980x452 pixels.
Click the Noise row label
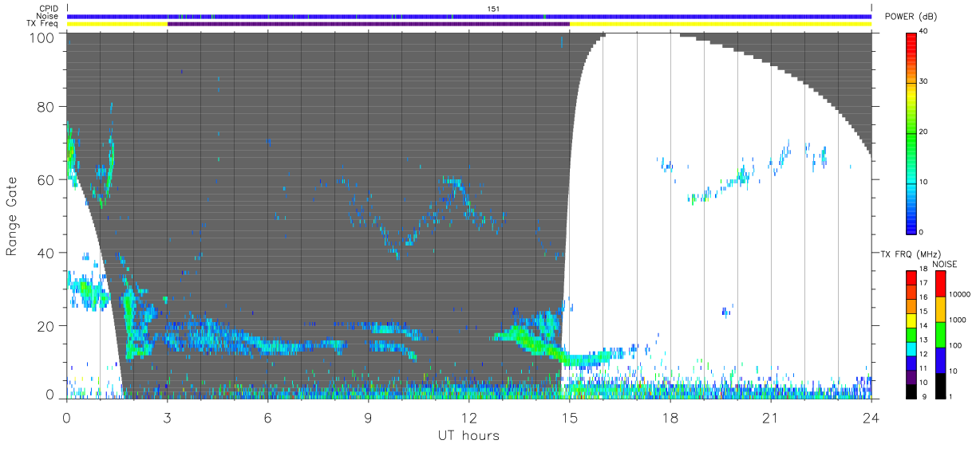point(48,16)
